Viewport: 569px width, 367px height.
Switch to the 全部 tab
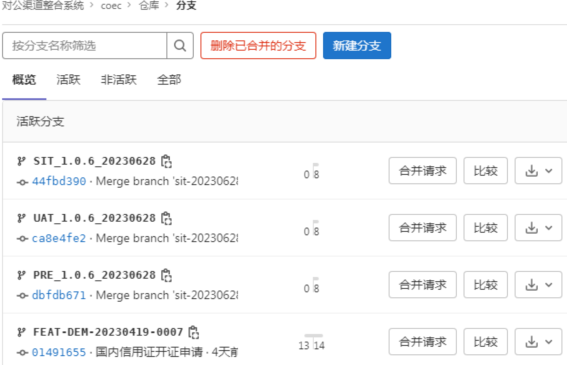tap(169, 80)
